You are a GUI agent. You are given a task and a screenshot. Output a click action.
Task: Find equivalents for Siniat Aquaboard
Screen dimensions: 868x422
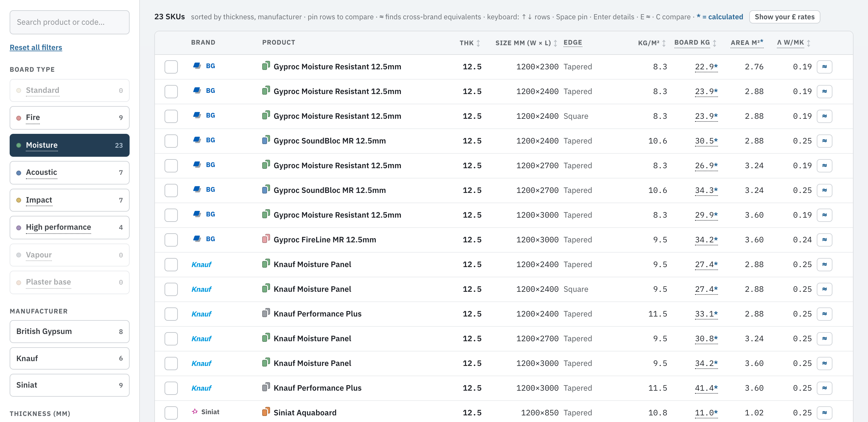824,413
